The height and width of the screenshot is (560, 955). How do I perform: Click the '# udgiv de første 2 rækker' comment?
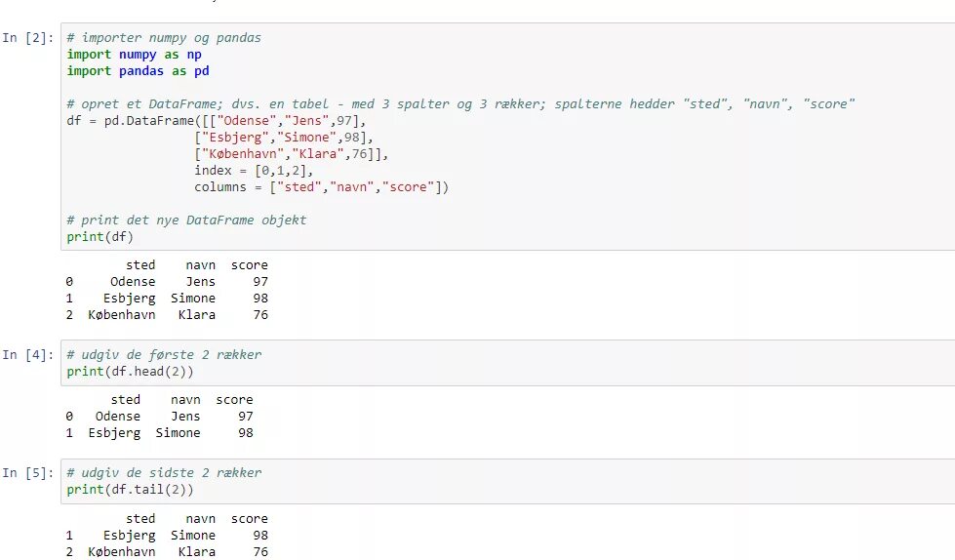164,355
